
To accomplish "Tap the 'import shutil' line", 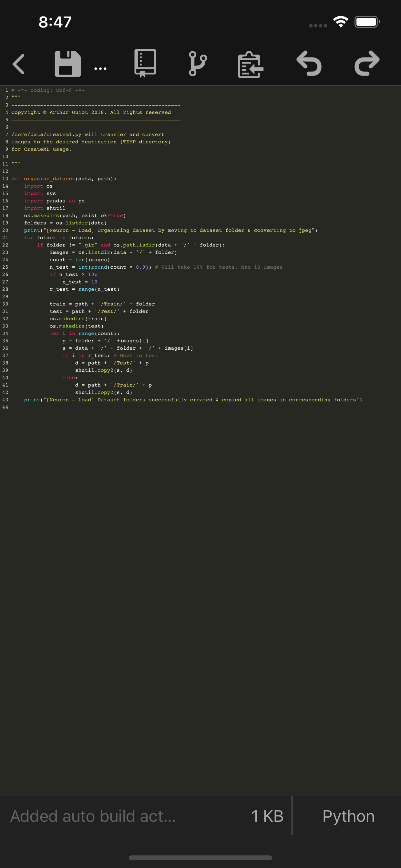I will [45, 208].
